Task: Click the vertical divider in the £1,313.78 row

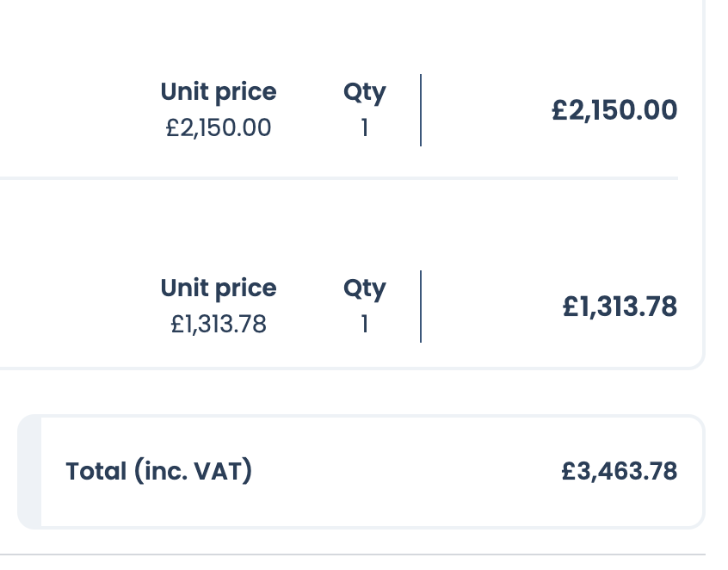Action: tap(421, 307)
